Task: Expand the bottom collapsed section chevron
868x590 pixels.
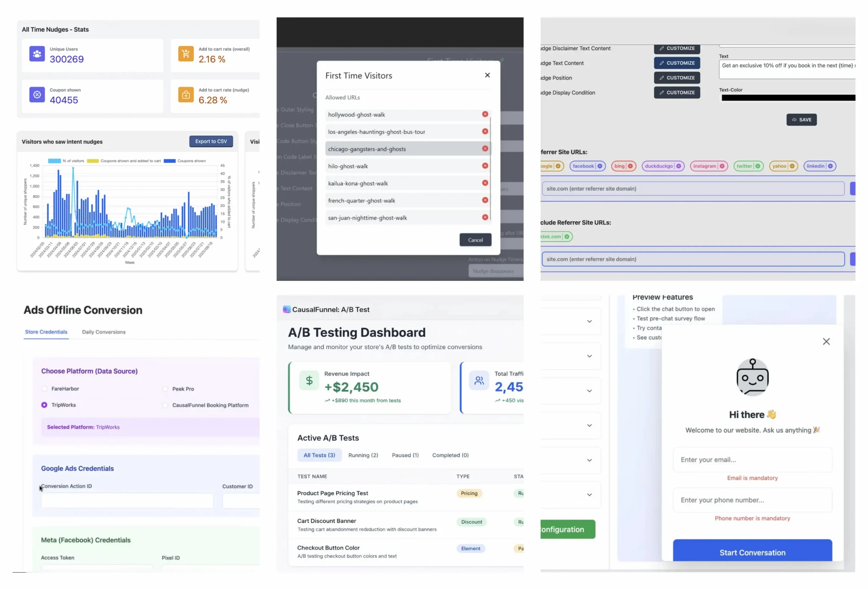Action: click(x=589, y=495)
